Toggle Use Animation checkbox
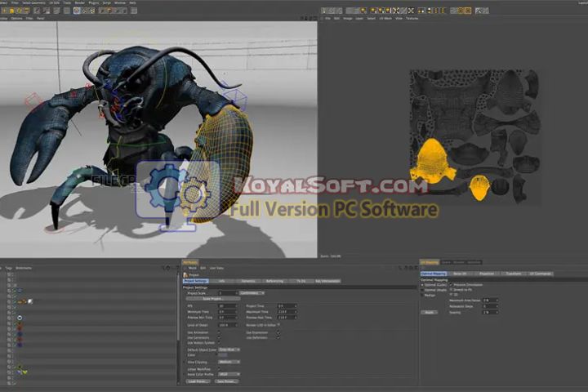 pos(219,332)
